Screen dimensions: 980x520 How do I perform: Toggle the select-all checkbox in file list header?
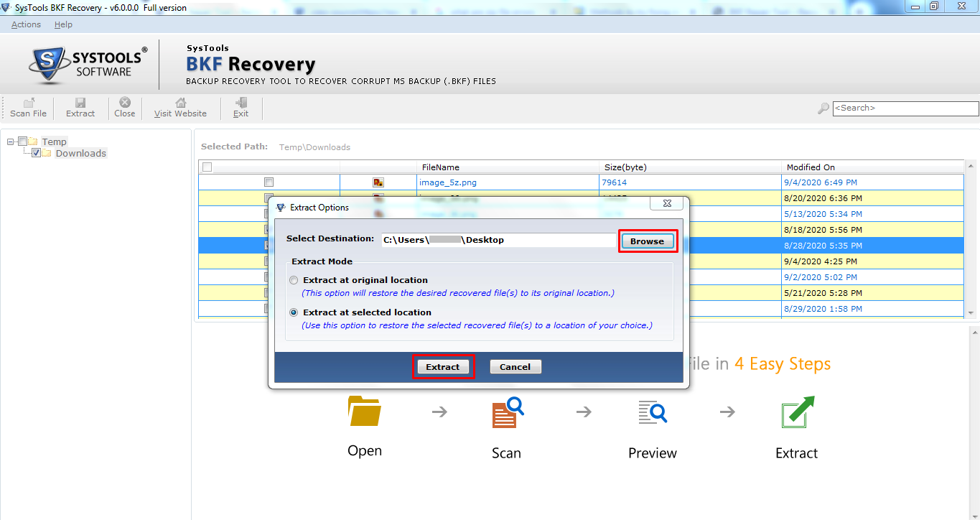207,167
